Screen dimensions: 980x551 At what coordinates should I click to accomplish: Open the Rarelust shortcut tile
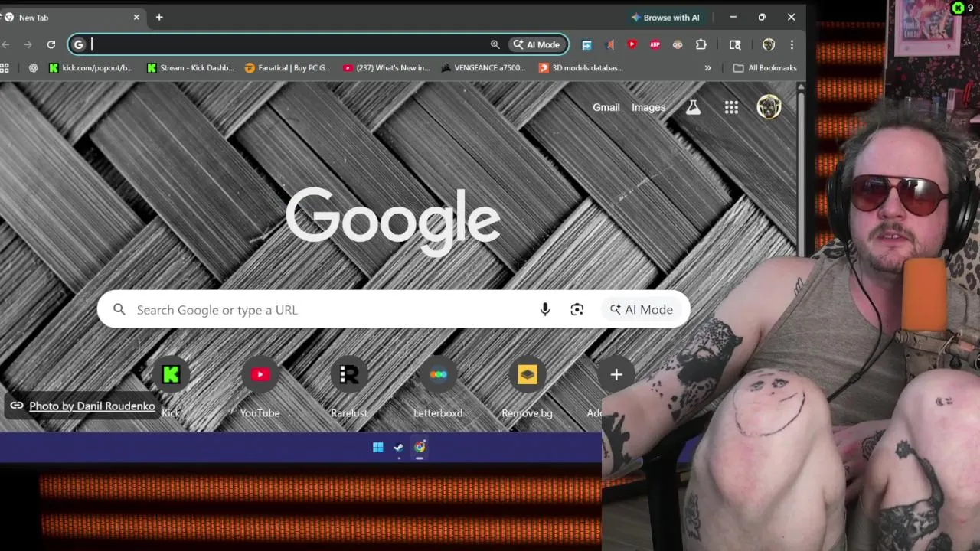pyautogui.click(x=349, y=388)
